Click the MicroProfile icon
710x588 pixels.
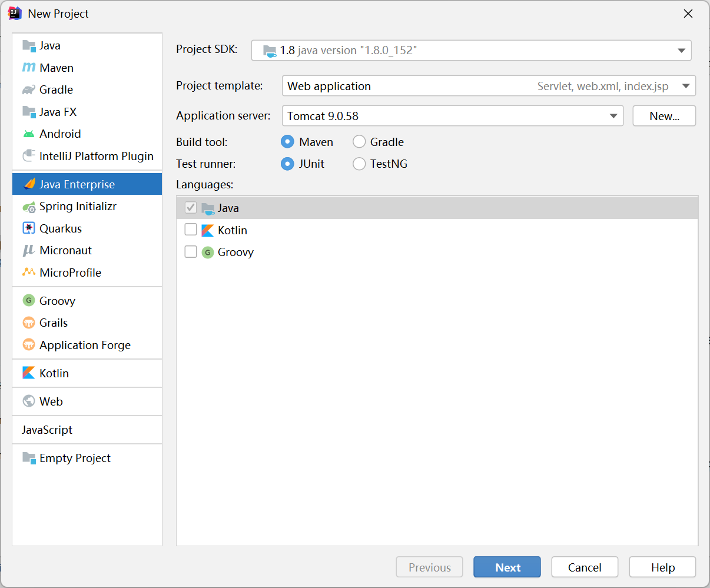[29, 273]
